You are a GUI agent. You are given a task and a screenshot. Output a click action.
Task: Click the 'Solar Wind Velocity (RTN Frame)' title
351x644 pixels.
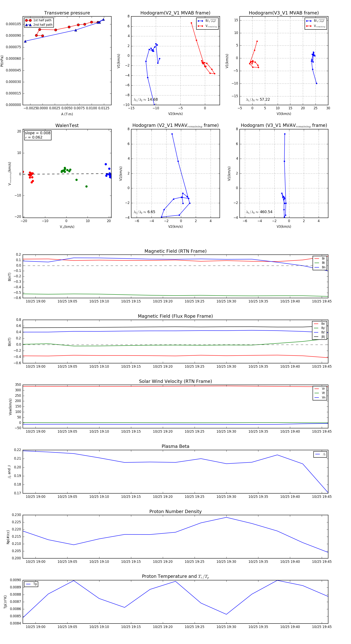175,381
